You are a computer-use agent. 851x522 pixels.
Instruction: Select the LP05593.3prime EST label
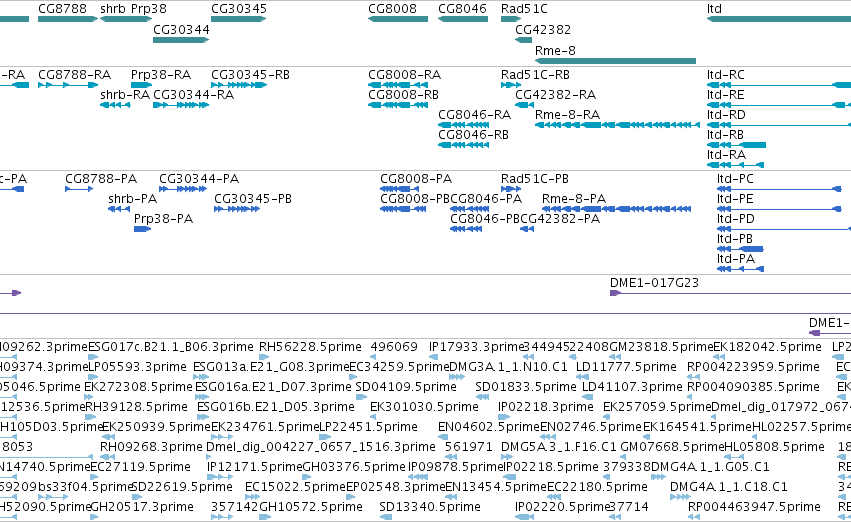137,367
